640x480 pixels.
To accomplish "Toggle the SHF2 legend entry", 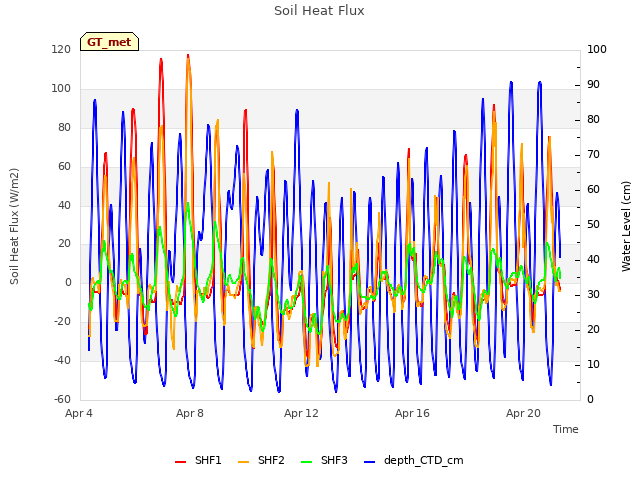I will coord(261,460).
